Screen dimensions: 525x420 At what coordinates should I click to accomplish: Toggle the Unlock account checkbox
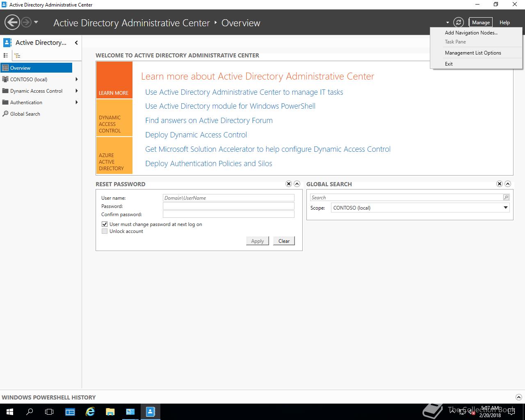105,231
